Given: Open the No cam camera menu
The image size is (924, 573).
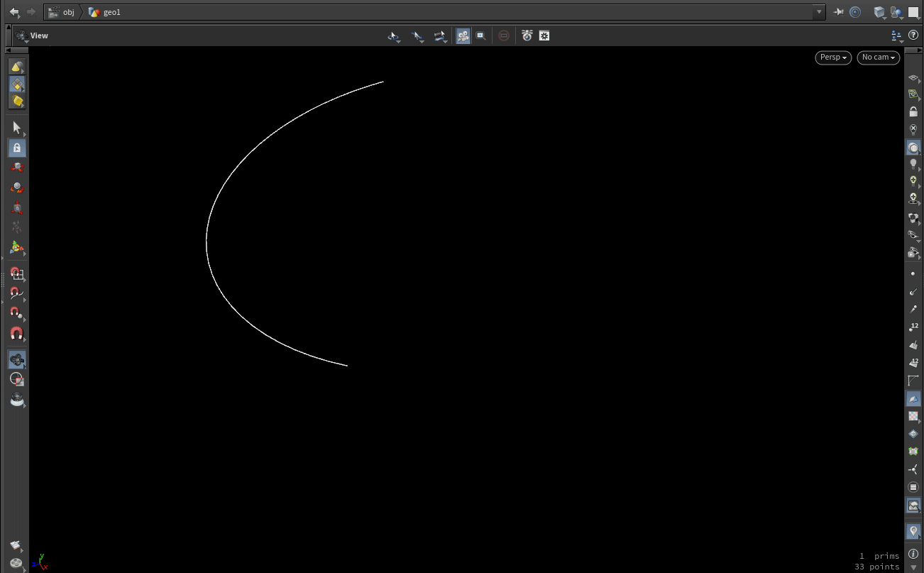Looking at the screenshot, I should [x=879, y=58].
